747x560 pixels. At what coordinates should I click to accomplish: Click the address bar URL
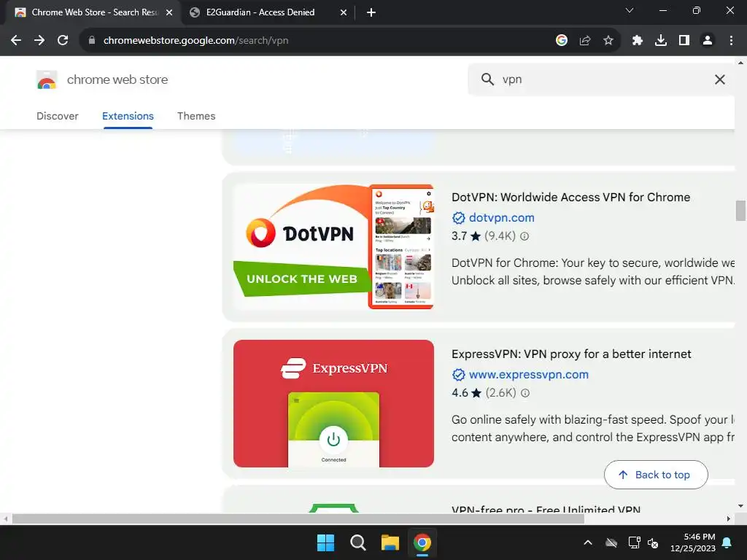(196, 41)
